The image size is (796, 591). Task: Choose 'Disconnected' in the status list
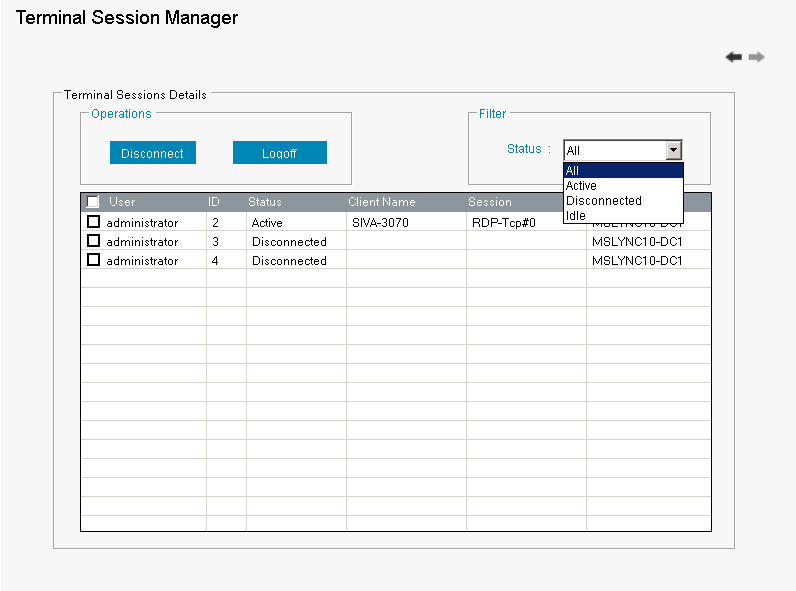pyautogui.click(x=623, y=201)
